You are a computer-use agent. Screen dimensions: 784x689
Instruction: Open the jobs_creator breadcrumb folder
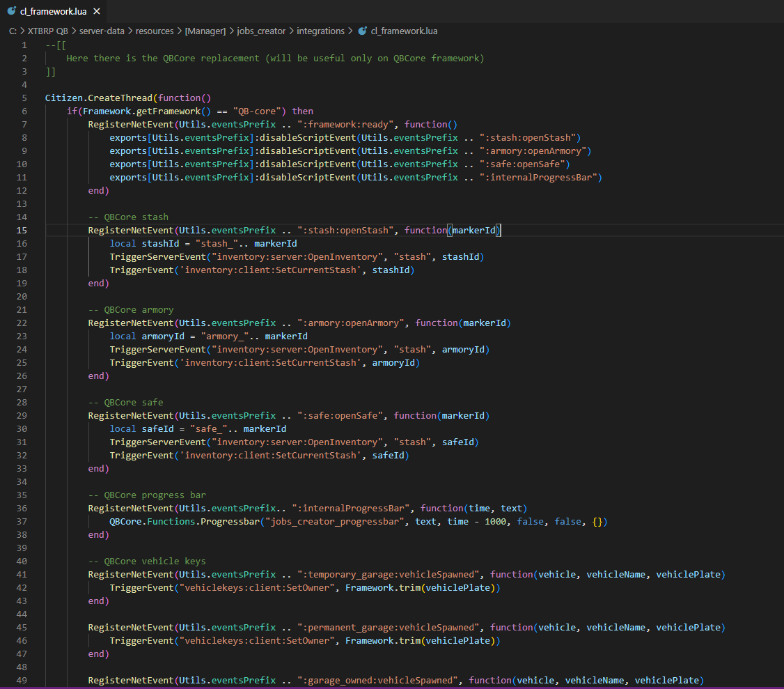261,31
